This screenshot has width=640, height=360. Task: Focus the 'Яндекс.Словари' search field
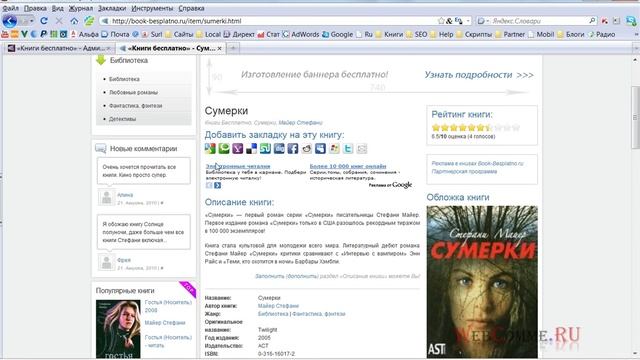539,21
